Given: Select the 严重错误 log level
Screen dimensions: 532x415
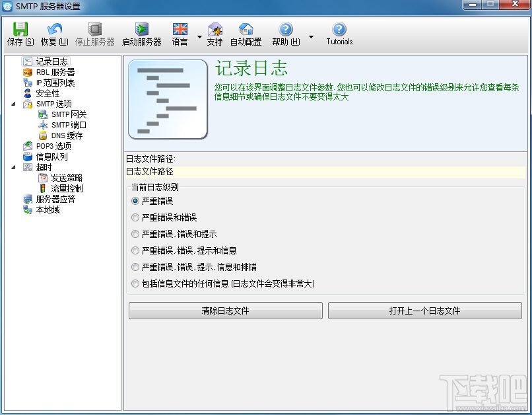Looking at the screenshot, I should [x=135, y=201].
